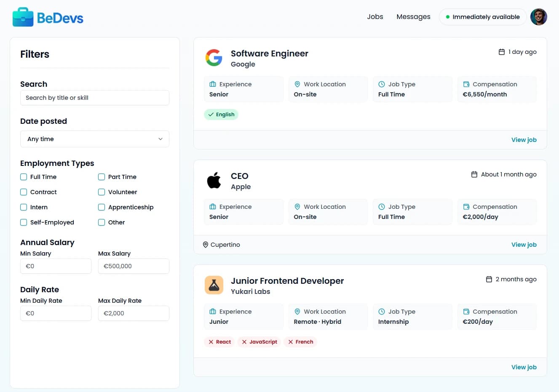
Task: Open the Messages navigation item
Action: (x=413, y=17)
